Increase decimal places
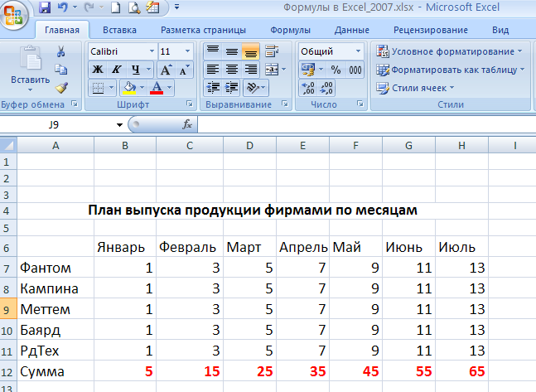The image size is (536, 392). (x=308, y=88)
